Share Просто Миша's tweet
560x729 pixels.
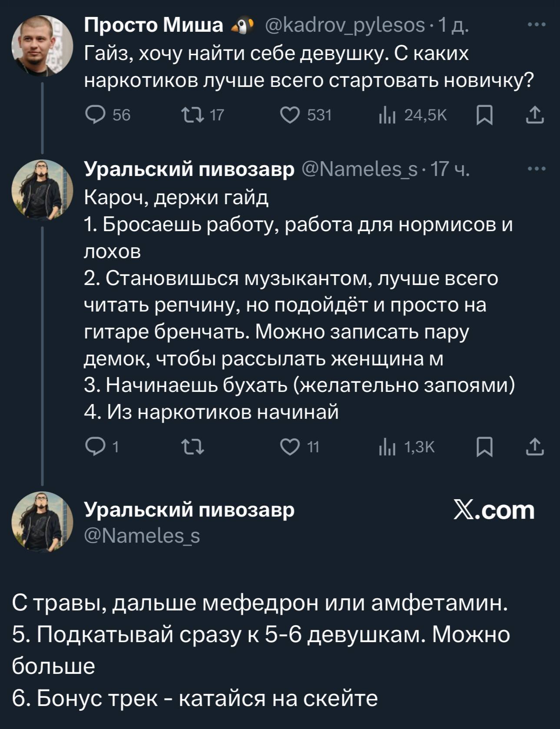535,115
